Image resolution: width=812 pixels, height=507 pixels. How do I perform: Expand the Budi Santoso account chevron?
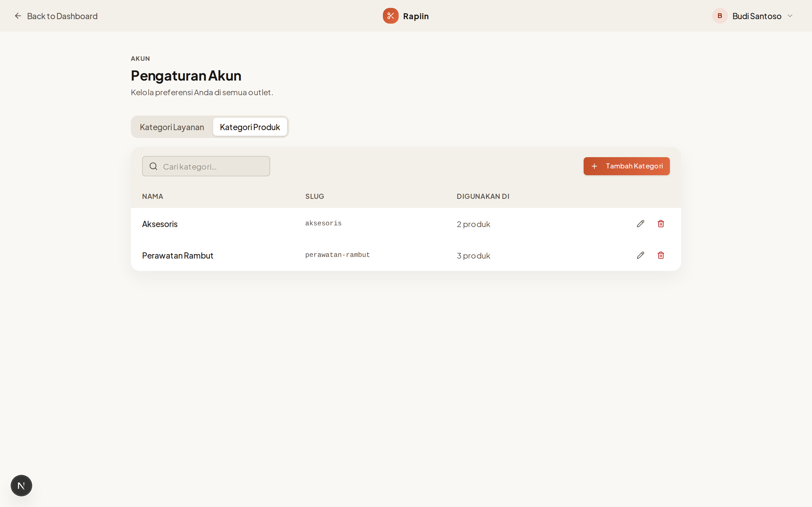(x=790, y=16)
